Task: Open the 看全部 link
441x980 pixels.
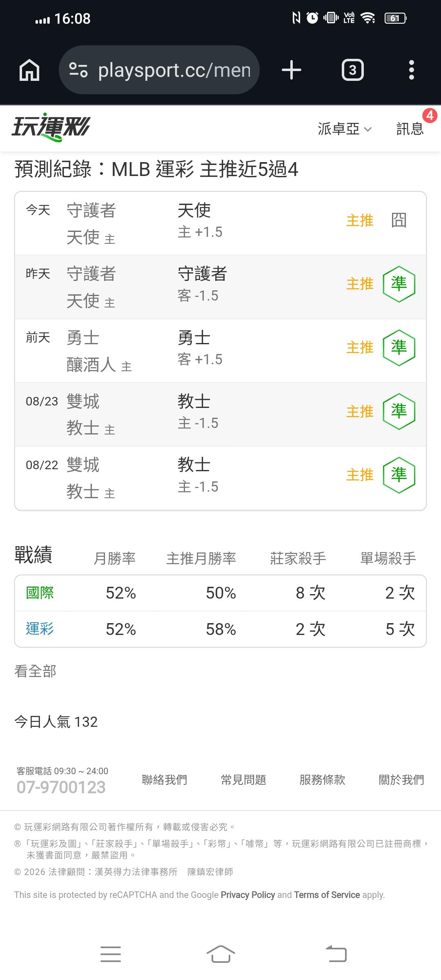Action: click(x=35, y=671)
